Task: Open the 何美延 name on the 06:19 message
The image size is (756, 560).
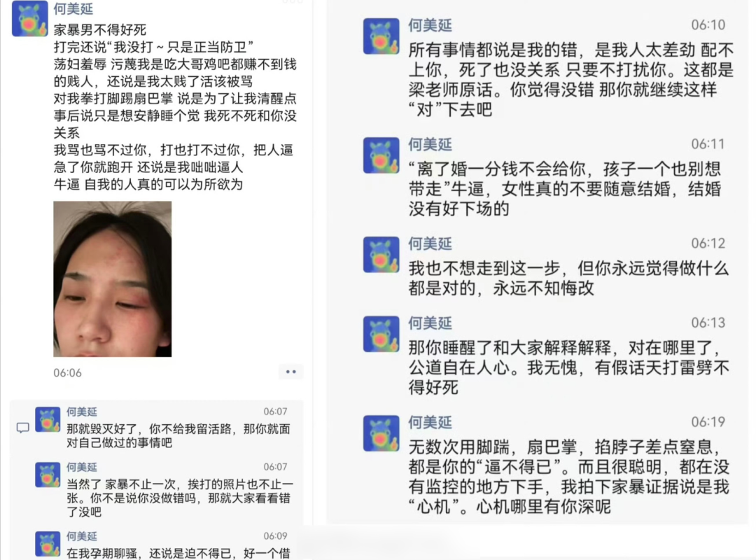Action: point(430,423)
